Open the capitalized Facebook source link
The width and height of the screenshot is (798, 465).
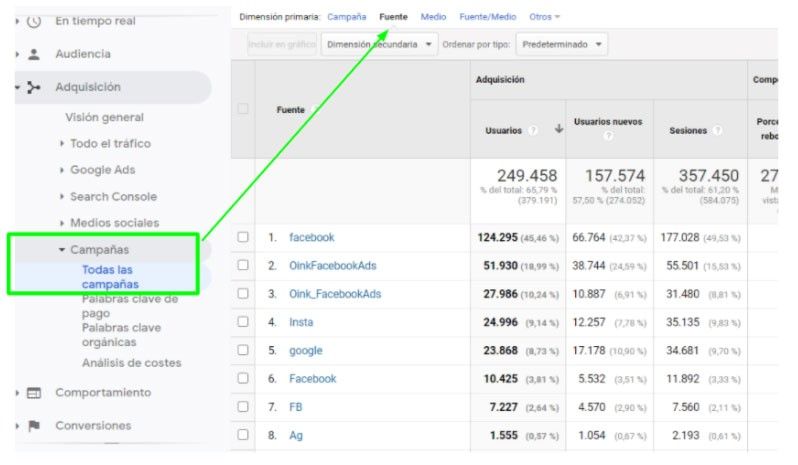[312, 379]
